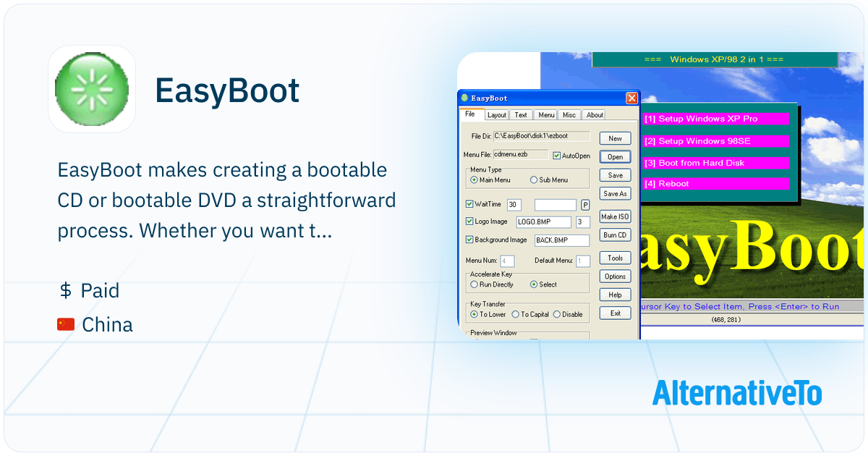Choose Run Directly accelerate key option
Screen dimensions: 868x456
[474, 284]
